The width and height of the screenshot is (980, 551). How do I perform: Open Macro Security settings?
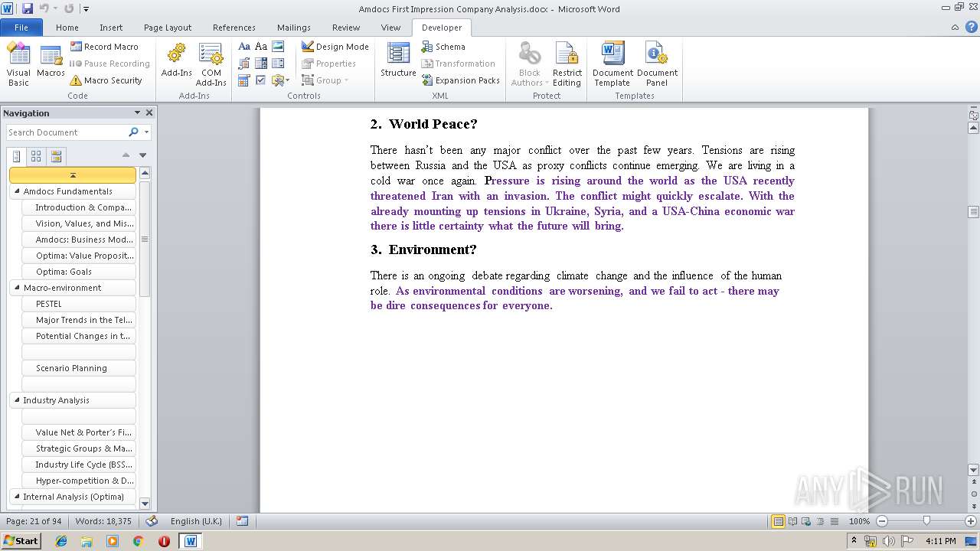click(x=106, y=80)
